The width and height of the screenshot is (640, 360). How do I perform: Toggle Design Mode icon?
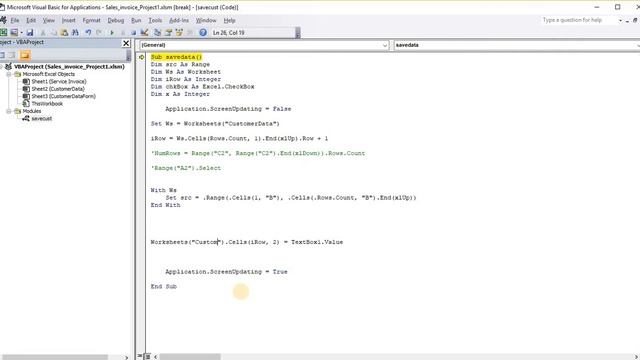click(x=144, y=33)
